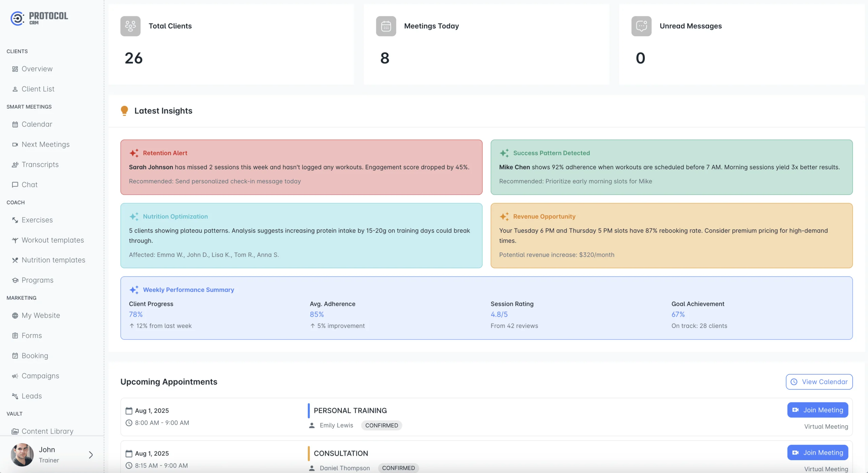Click the Retention Alert sparkle icon

[134, 153]
